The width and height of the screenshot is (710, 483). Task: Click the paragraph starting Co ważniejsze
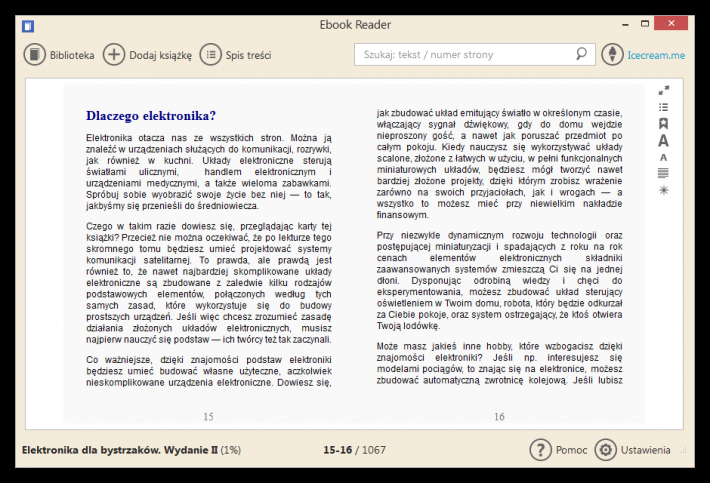pos(209,371)
